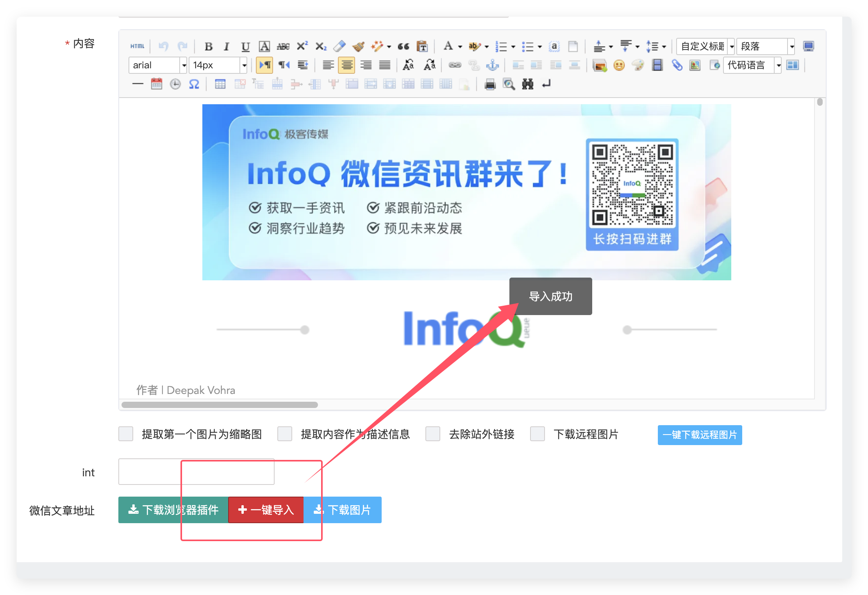Open find and replace binoculars icon
This screenshot has width=868, height=595.
point(528,84)
